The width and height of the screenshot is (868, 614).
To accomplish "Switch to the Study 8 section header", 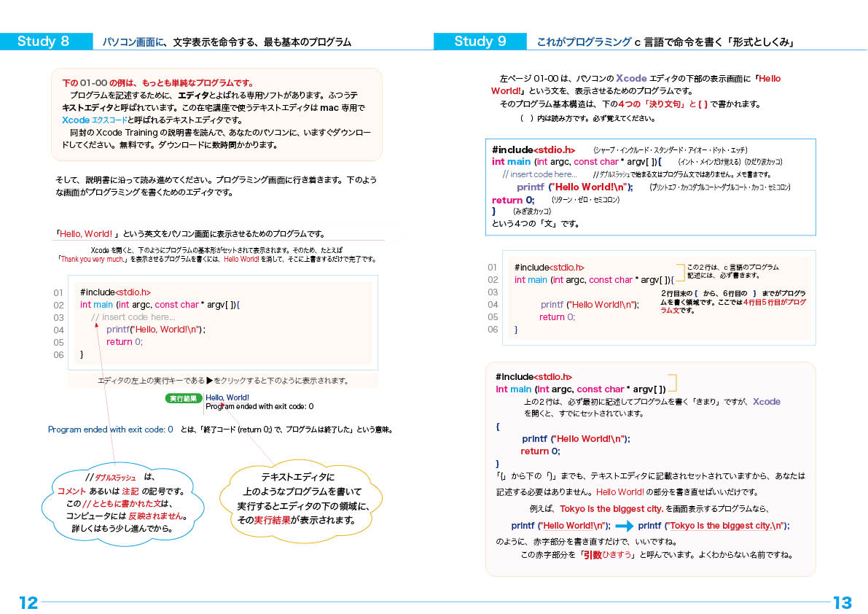I will tap(45, 42).
